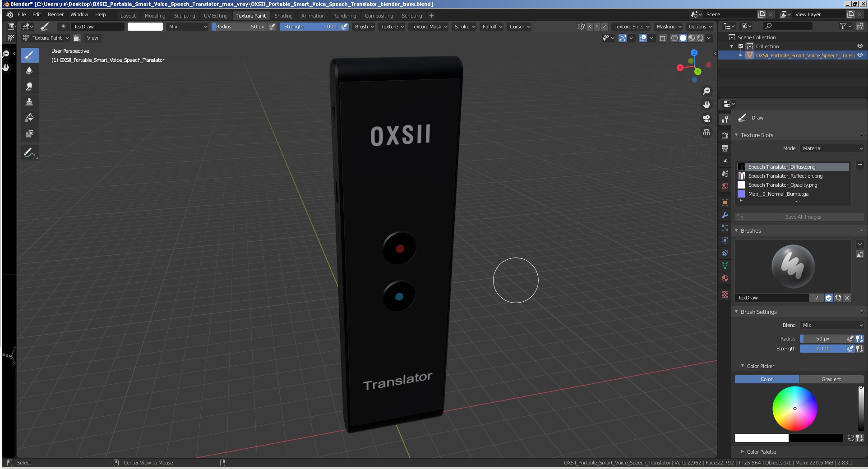Open the Stroke dropdown
868x469 pixels.
tap(465, 27)
